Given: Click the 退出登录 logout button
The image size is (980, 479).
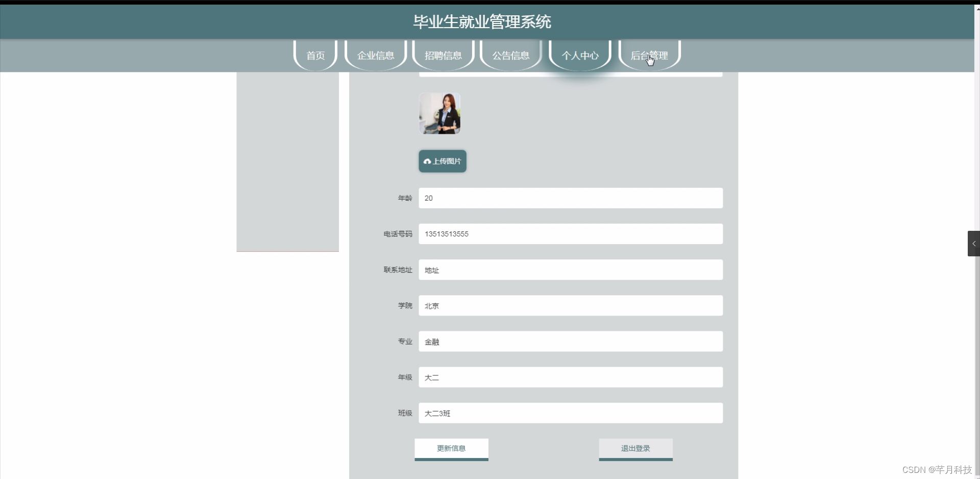Looking at the screenshot, I should pyautogui.click(x=634, y=449).
